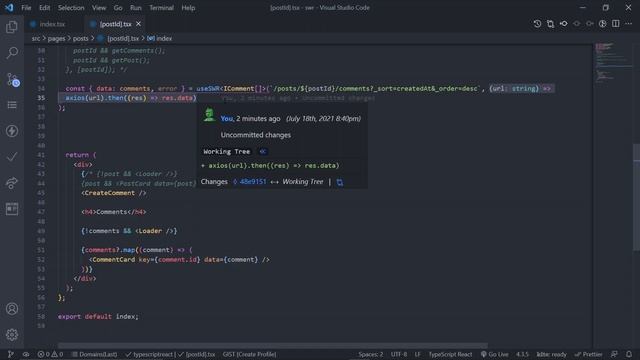640x360 pixels.
Task: Click the CreateComment component line
Action: [114, 193]
